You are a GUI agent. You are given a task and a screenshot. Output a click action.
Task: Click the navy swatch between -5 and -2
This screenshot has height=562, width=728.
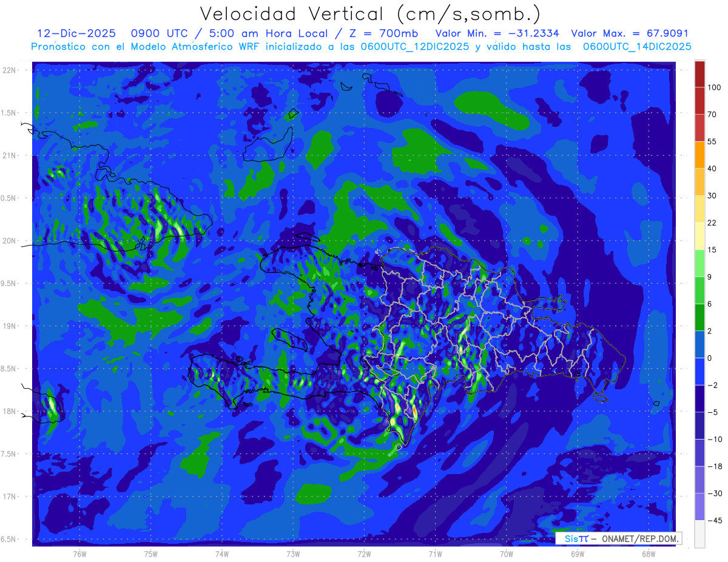(x=699, y=398)
